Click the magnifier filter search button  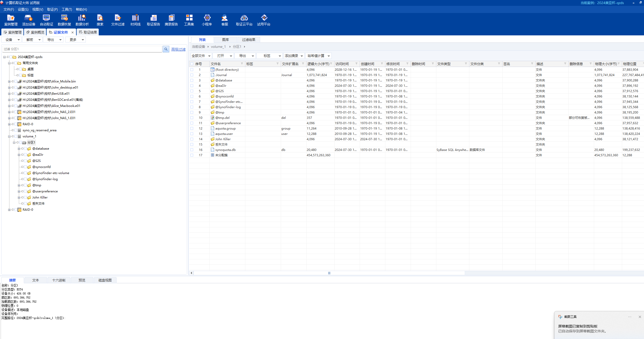[166, 49]
